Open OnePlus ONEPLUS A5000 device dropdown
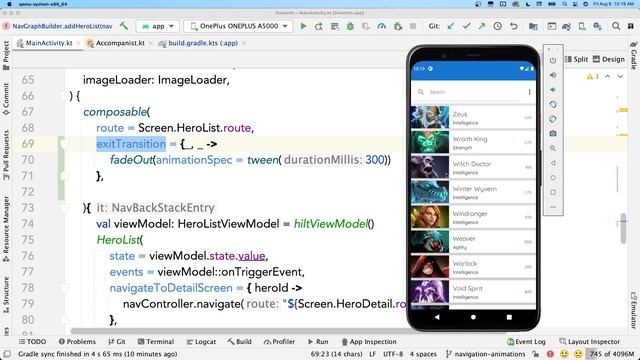The image size is (640, 360). pyautogui.click(x=238, y=26)
